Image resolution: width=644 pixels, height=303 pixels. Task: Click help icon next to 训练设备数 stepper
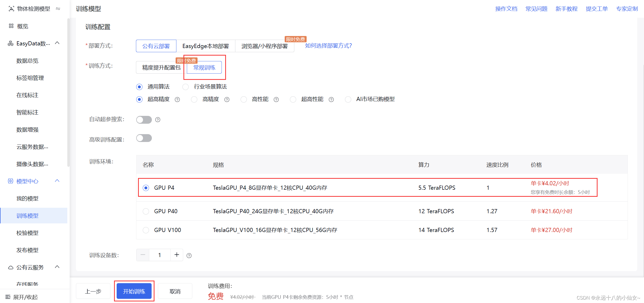click(189, 256)
